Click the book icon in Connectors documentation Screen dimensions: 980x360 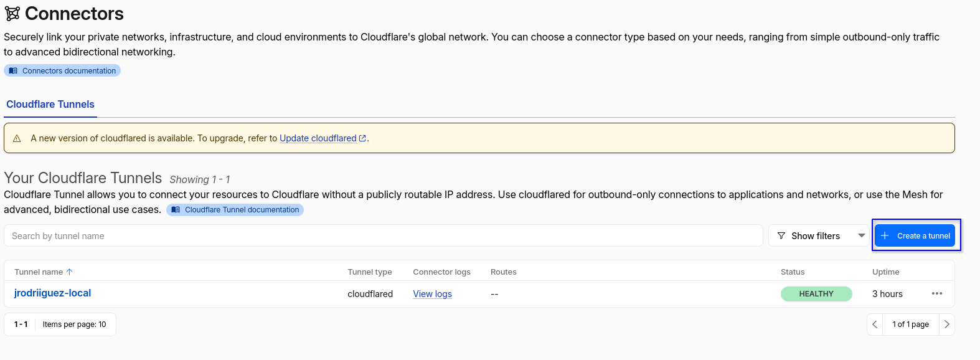[13, 71]
